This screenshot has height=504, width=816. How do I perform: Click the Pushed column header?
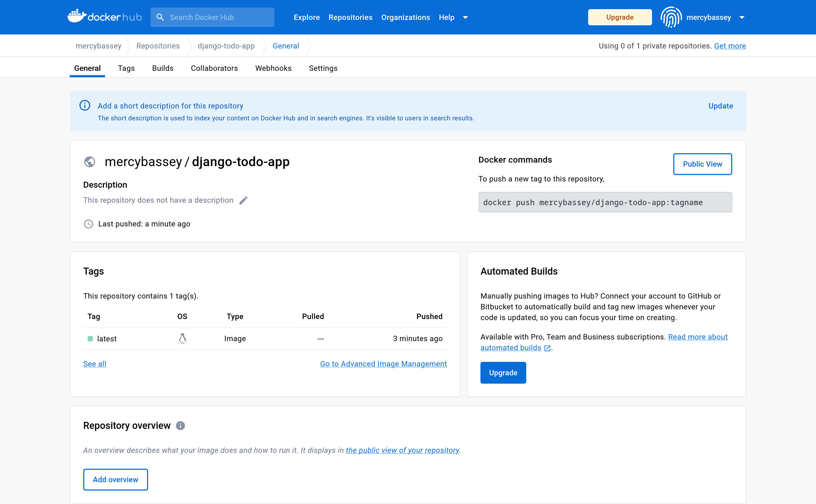click(x=429, y=317)
